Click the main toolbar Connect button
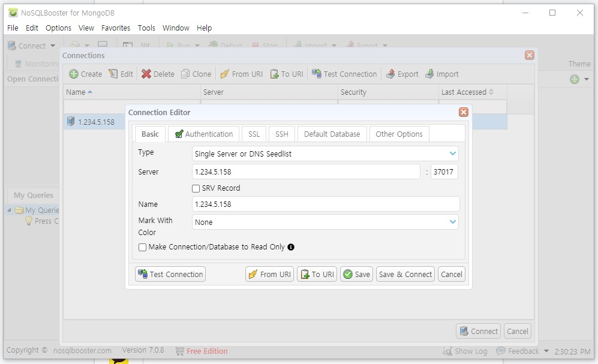 [x=28, y=46]
